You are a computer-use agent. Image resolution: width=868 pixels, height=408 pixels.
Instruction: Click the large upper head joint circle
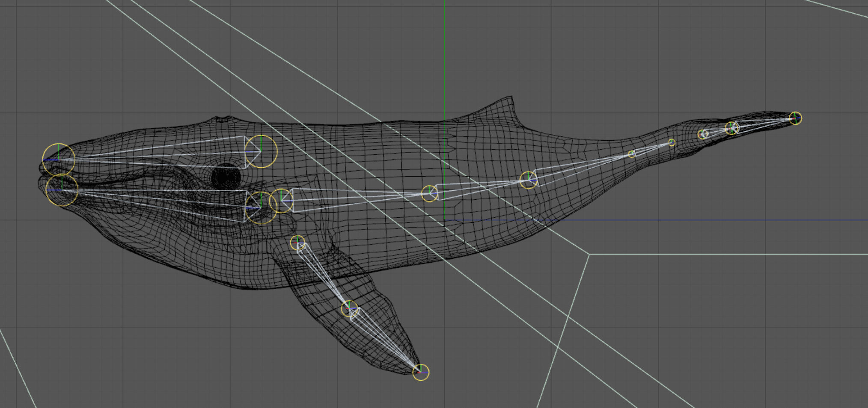click(x=261, y=151)
